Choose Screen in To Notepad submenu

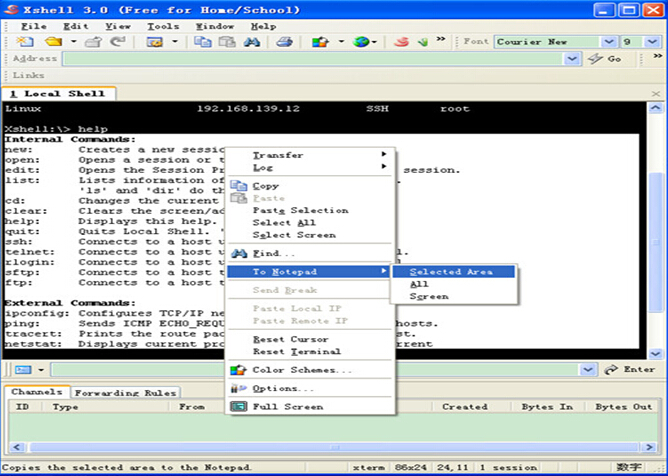[x=454, y=297]
